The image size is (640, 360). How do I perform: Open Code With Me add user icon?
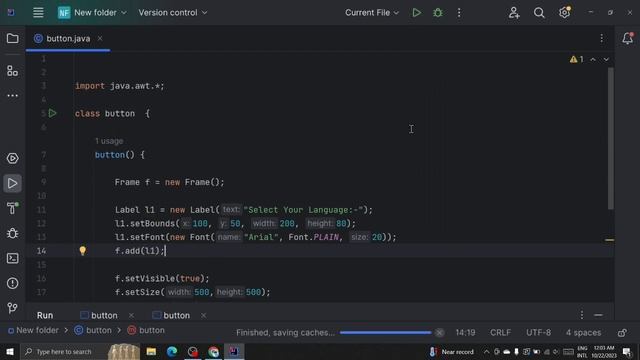tap(514, 13)
